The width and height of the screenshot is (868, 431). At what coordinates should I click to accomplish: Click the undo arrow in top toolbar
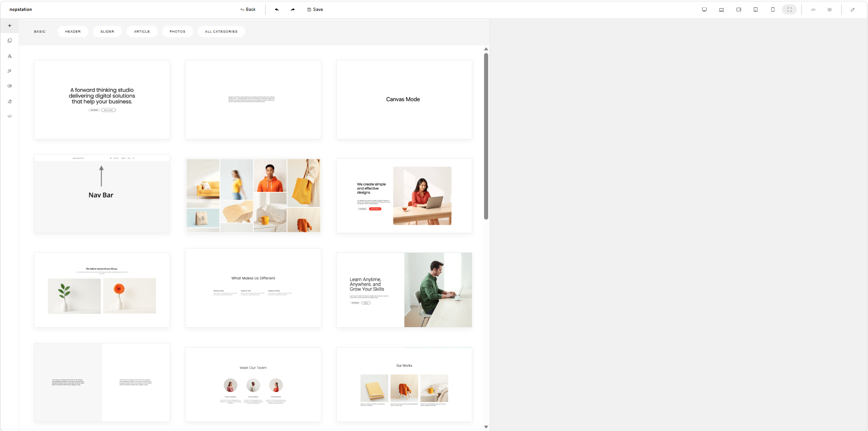tap(276, 10)
